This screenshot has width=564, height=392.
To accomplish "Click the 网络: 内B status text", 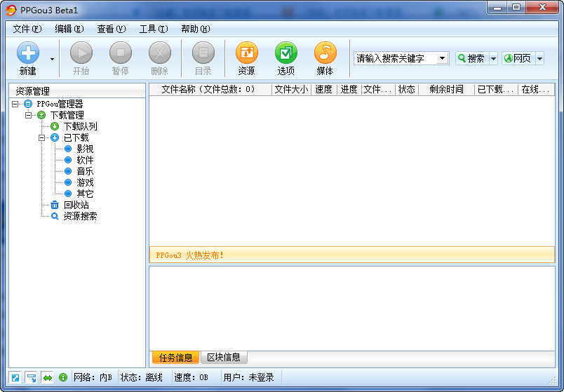I will (x=93, y=377).
